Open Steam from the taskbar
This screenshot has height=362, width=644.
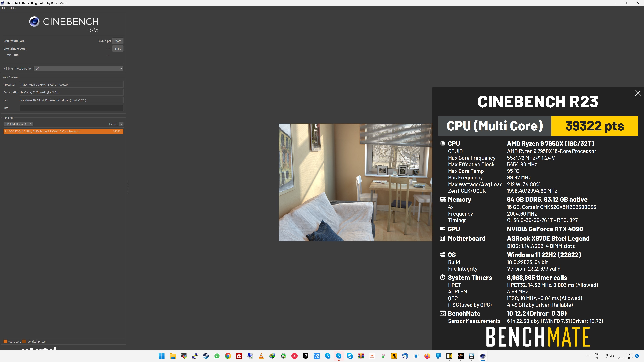click(206, 356)
